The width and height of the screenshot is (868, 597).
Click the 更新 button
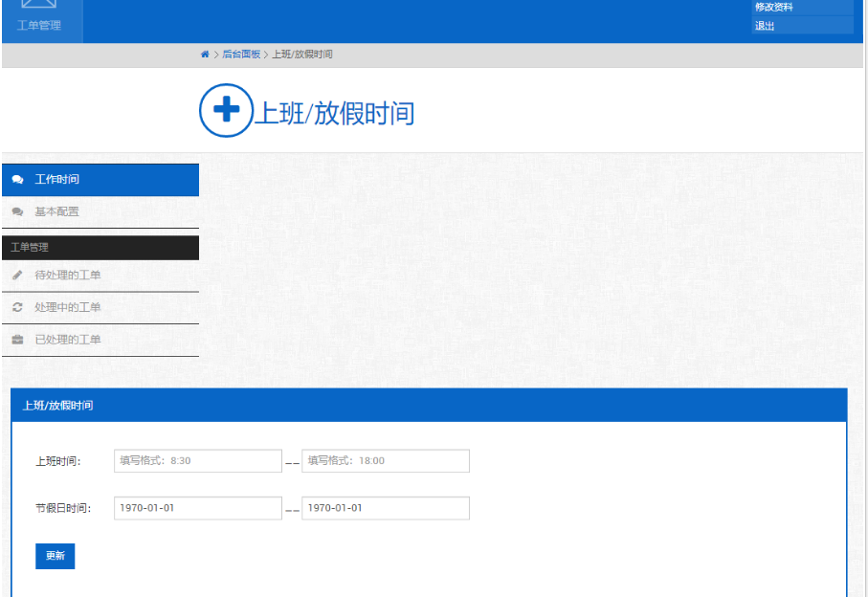tap(55, 556)
